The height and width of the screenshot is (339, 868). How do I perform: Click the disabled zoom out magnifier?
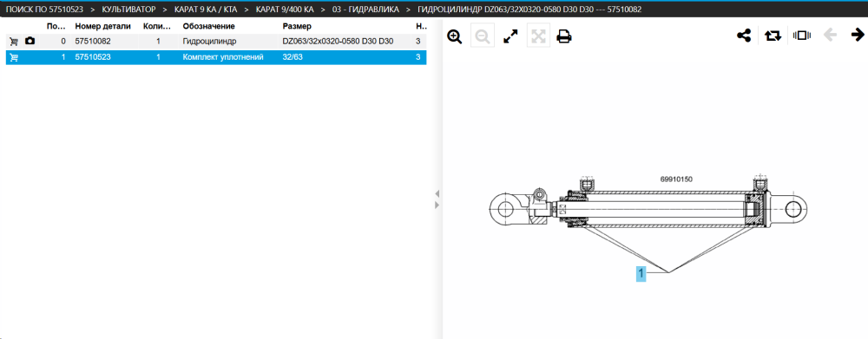pos(482,36)
